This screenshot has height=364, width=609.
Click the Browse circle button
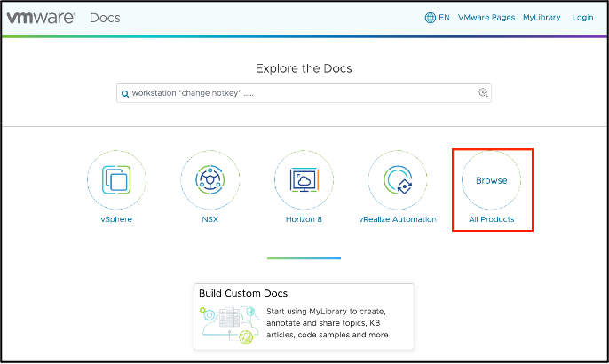point(491,180)
